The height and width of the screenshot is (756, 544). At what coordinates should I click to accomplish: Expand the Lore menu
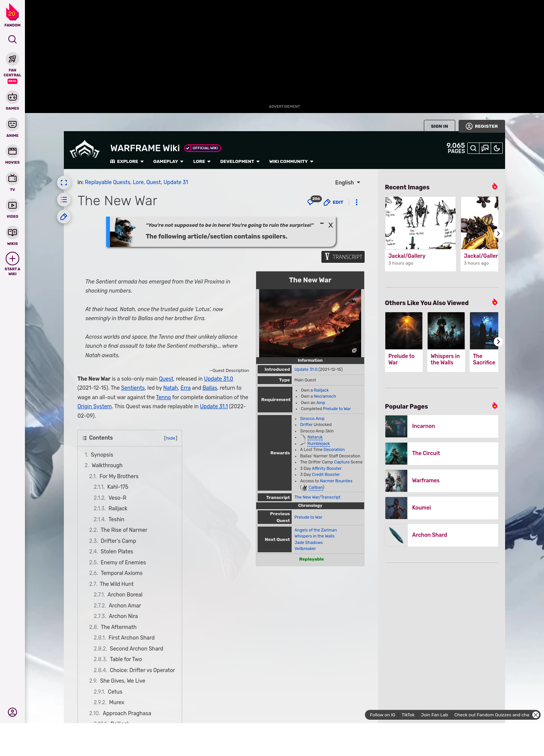pos(202,161)
